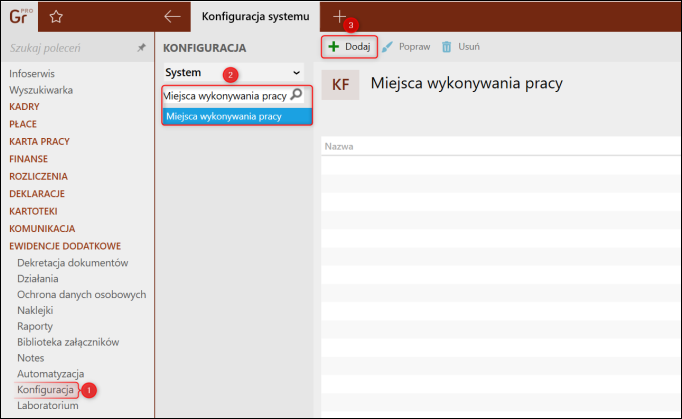Open Automatyzacja in the sidebar
The image size is (682, 419).
tap(50, 374)
